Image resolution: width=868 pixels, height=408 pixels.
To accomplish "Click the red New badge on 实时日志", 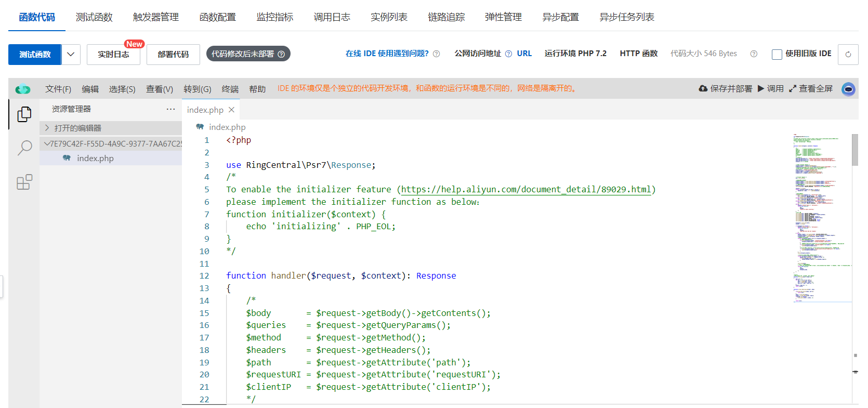I will tap(134, 44).
